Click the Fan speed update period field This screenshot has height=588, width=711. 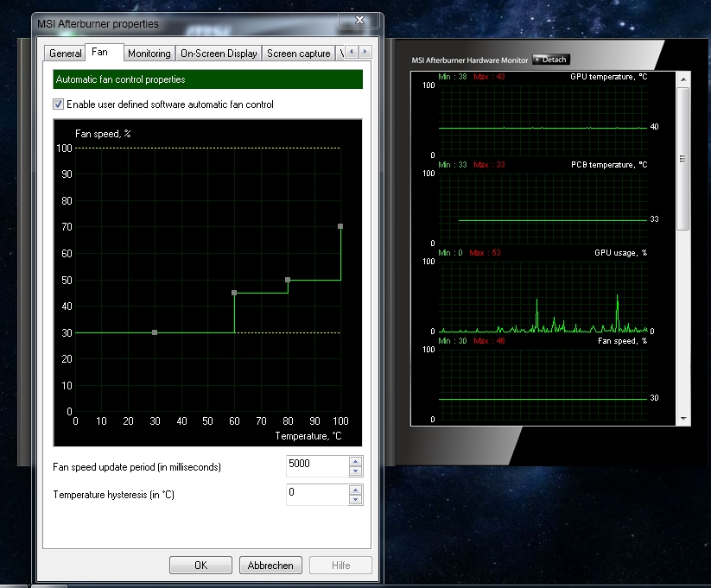pos(317,466)
